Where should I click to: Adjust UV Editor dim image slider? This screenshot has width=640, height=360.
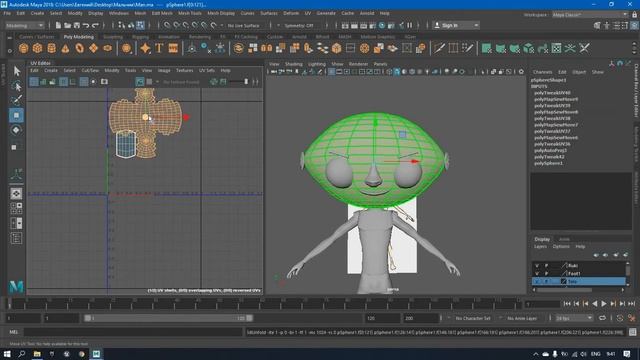point(239,82)
